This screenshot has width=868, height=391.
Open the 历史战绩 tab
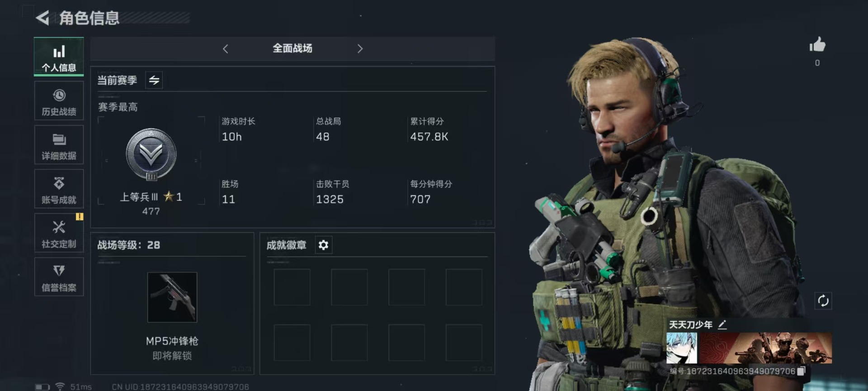[x=59, y=101]
